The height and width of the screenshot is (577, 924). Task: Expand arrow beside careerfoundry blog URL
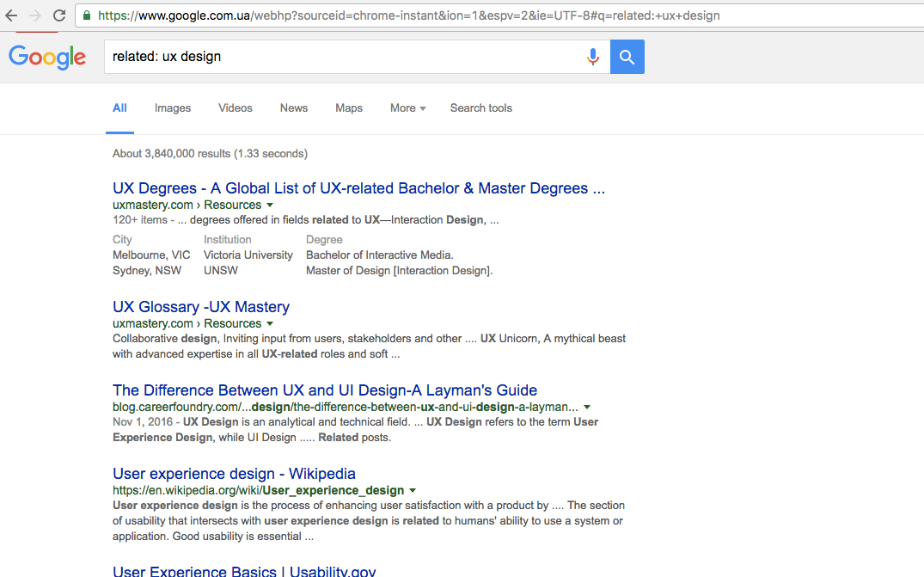(x=587, y=408)
